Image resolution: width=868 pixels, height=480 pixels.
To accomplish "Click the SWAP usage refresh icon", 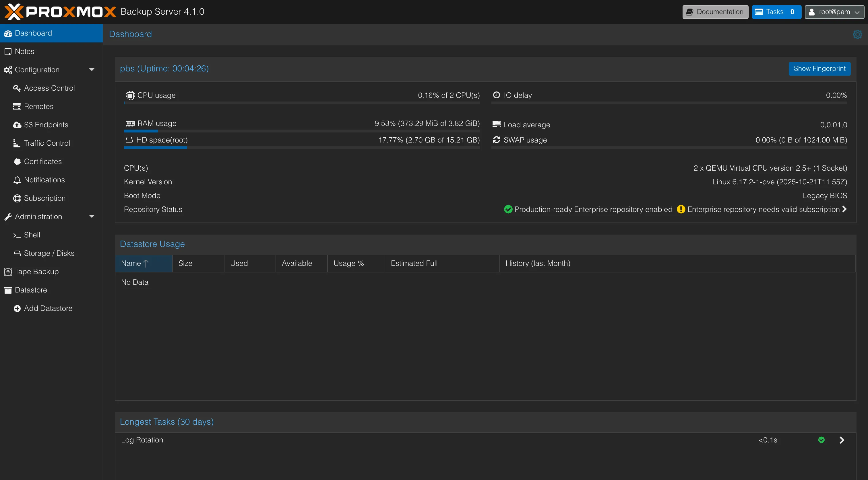I will [x=496, y=140].
